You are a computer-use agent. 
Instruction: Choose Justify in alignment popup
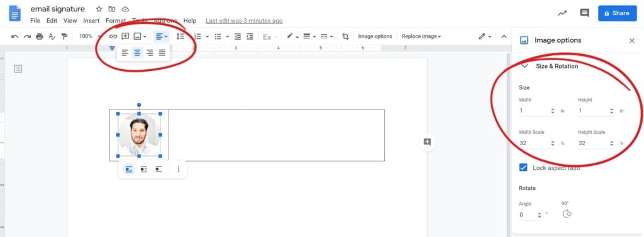coord(162,53)
